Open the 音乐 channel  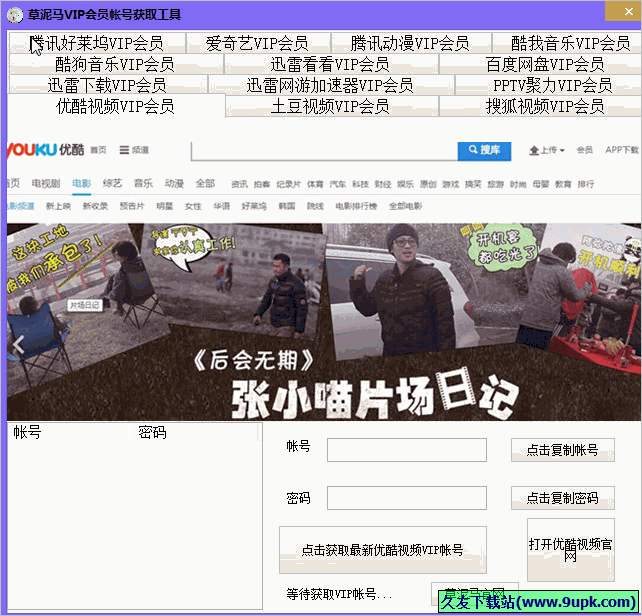pos(143,183)
